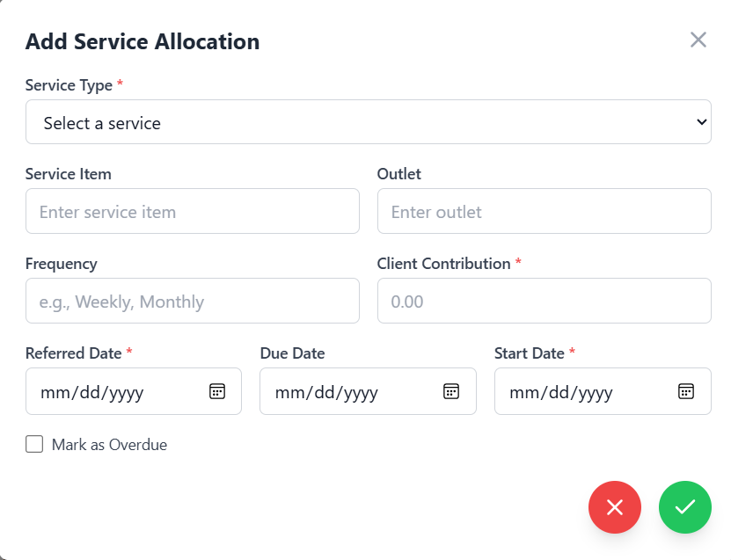Click the Add Service Allocation heading
The width and height of the screenshot is (731, 560).
(142, 41)
